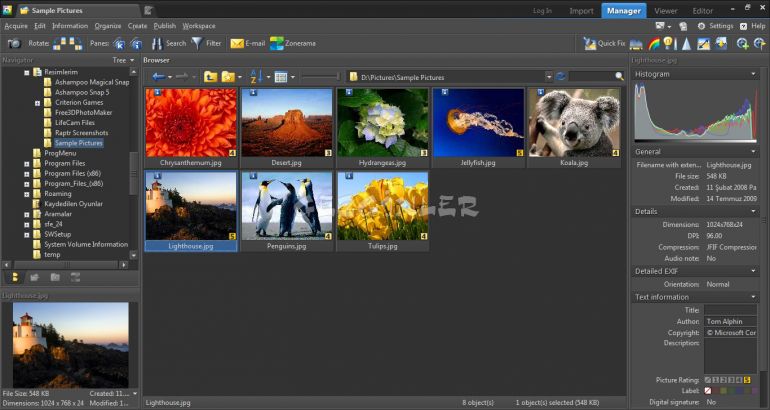
Task: Open the rainbow color enhancement tool
Action: coord(654,44)
